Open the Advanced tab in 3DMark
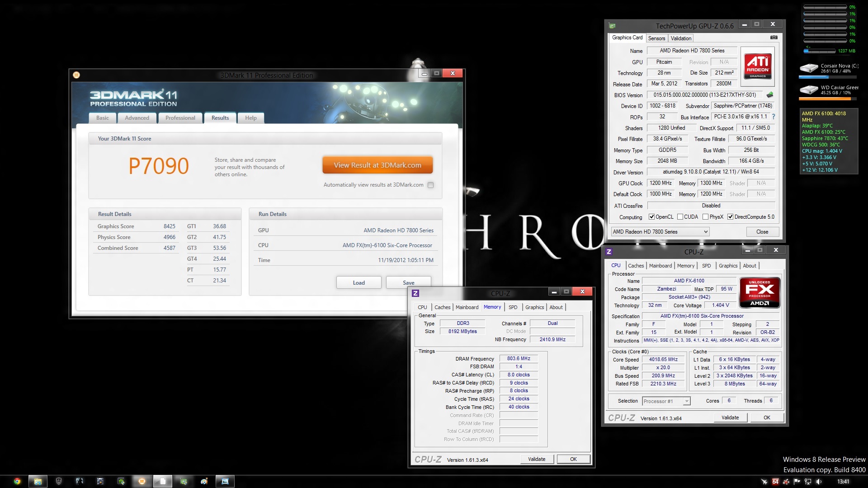This screenshot has height=488, width=868. pyautogui.click(x=137, y=118)
